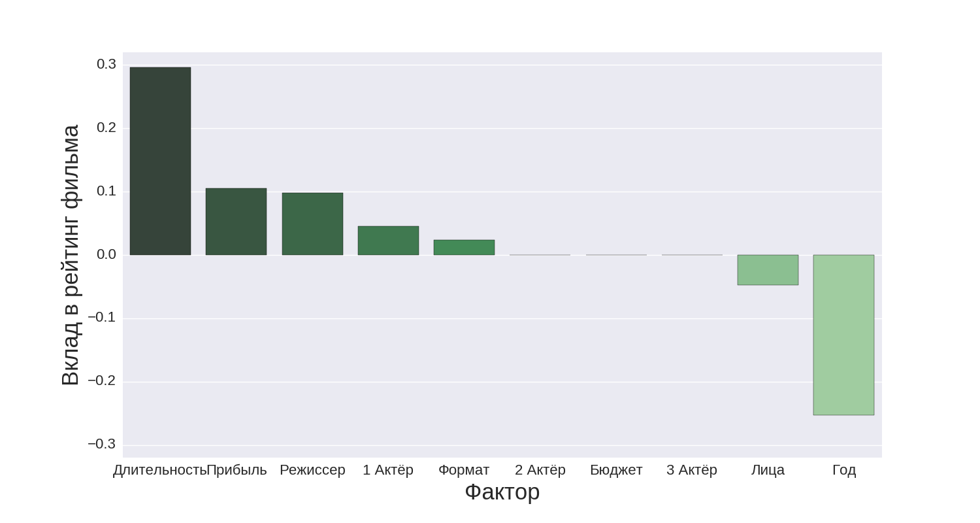
Task: Click the Лица x-axis label
Action: [x=768, y=469]
